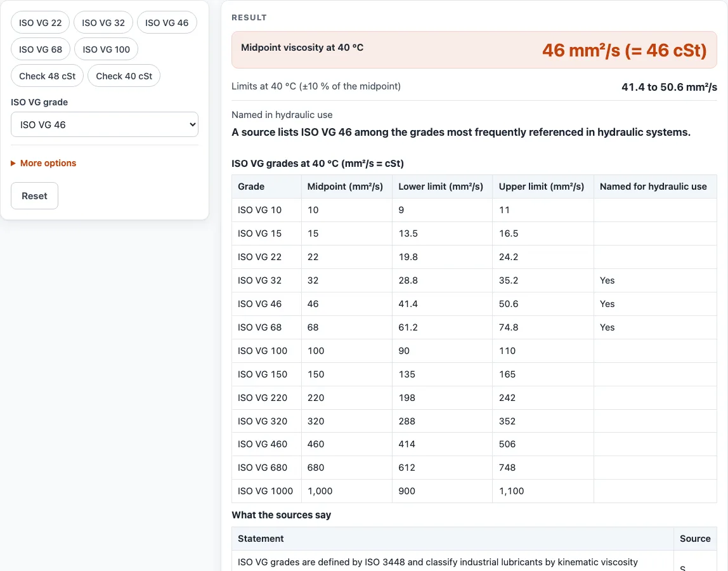Image resolution: width=728 pixels, height=571 pixels.
Task: Click the 46 mm²/s midpoint result value
Action: [624, 50]
